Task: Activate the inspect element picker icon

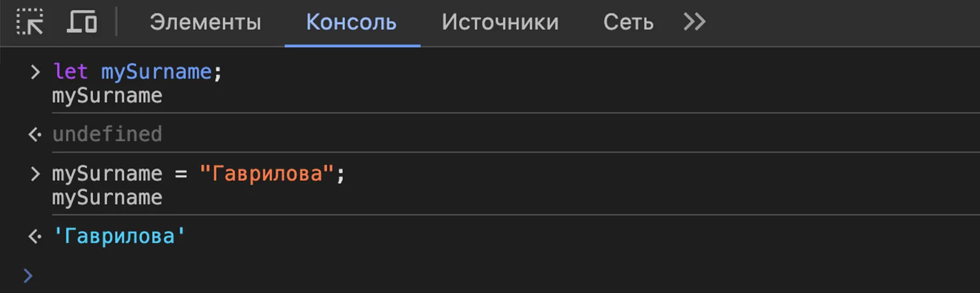Action: click(x=29, y=22)
